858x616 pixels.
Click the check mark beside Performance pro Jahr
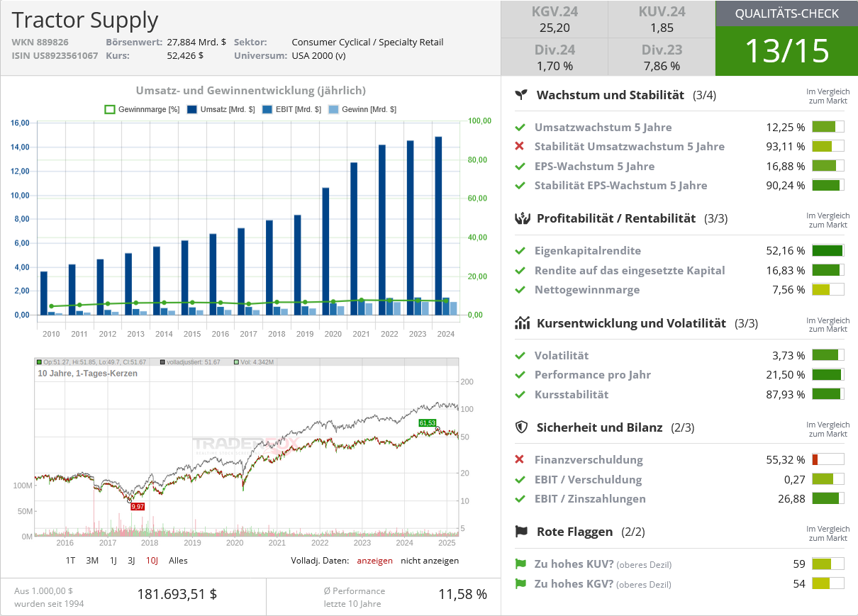click(x=520, y=375)
